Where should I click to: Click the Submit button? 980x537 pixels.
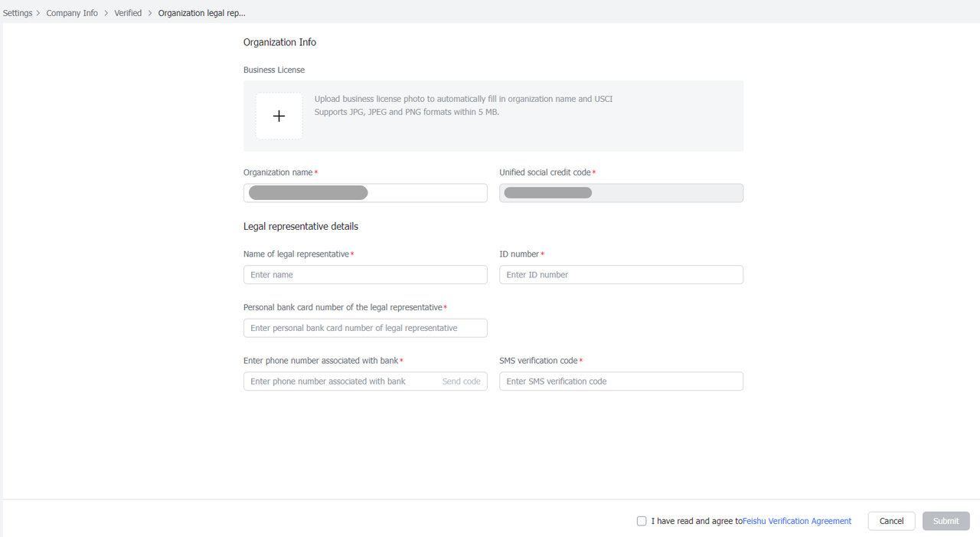point(946,521)
